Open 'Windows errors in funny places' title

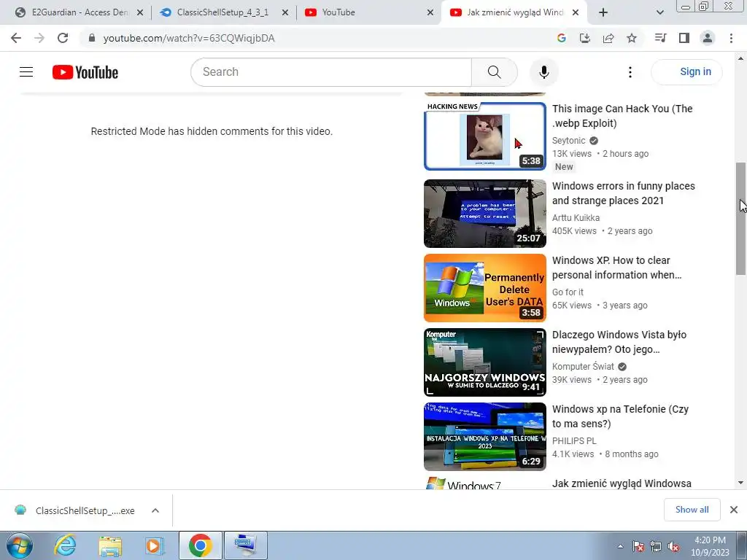pos(623,192)
